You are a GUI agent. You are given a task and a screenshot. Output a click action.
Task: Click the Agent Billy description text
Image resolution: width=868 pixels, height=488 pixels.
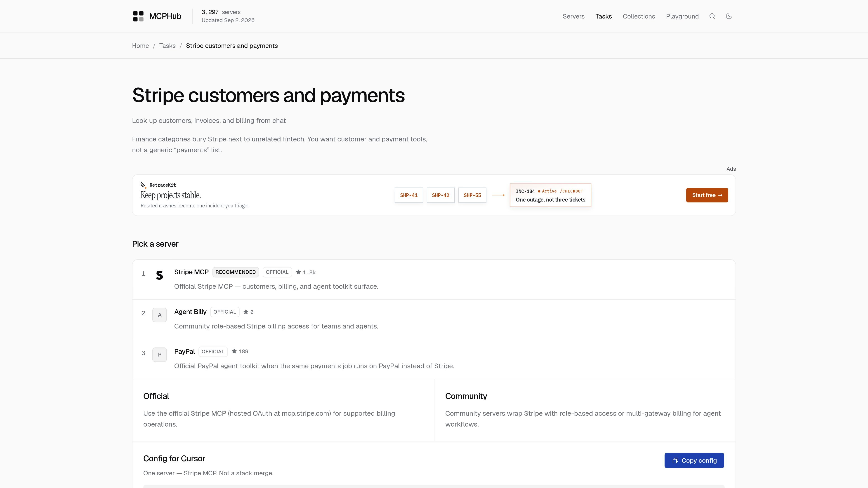click(x=276, y=326)
